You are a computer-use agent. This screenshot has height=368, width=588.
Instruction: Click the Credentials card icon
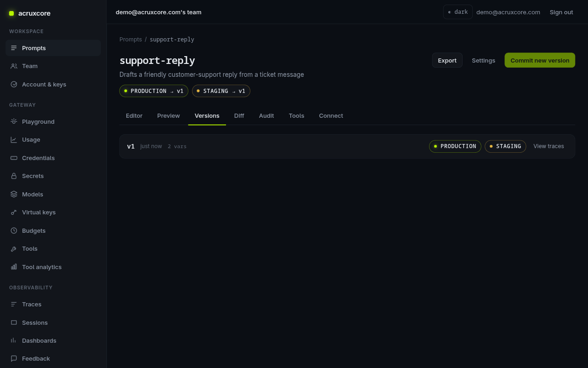click(x=14, y=158)
